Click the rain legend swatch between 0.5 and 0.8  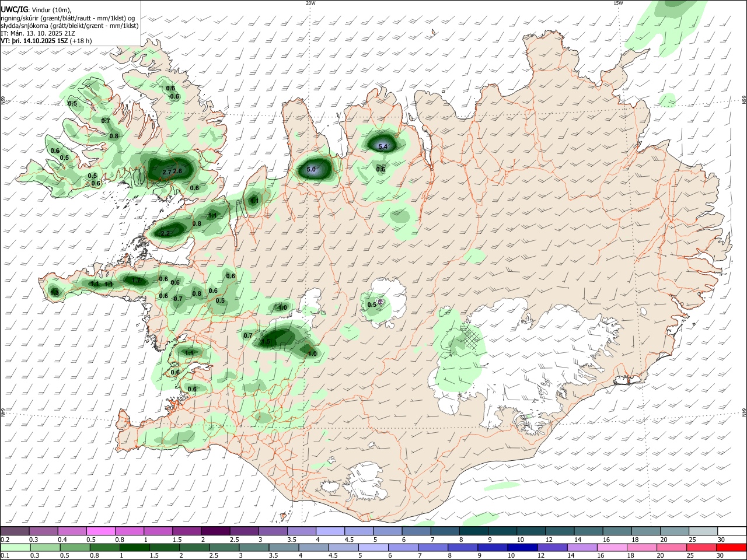(x=75, y=547)
